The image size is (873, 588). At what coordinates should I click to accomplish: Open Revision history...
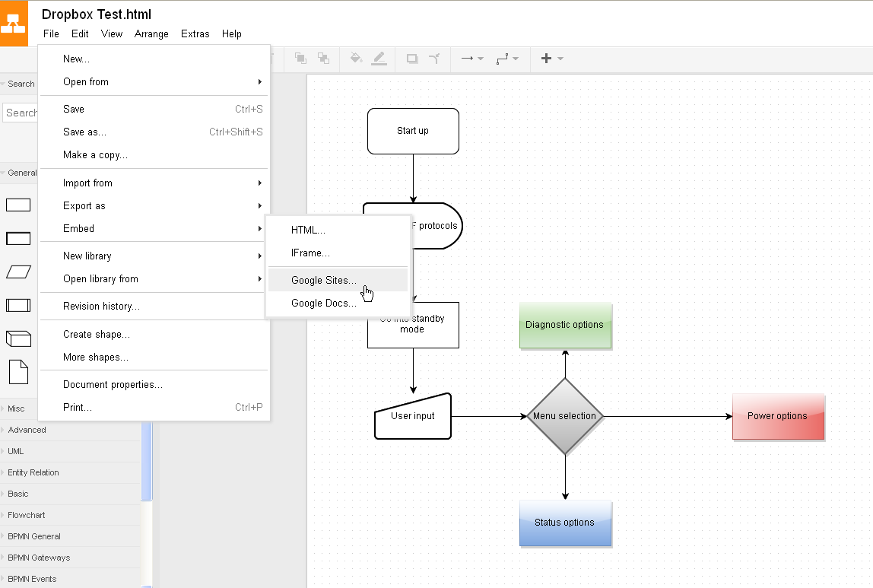154,307
